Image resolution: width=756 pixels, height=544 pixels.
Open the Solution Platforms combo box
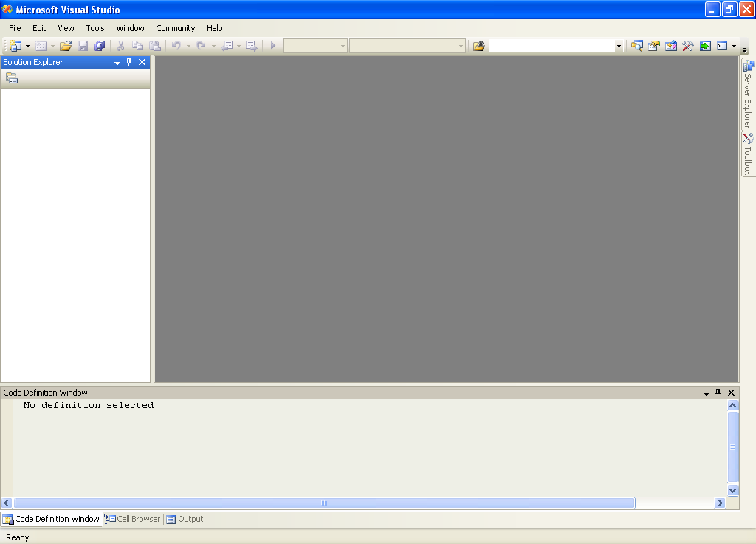pos(408,46)
